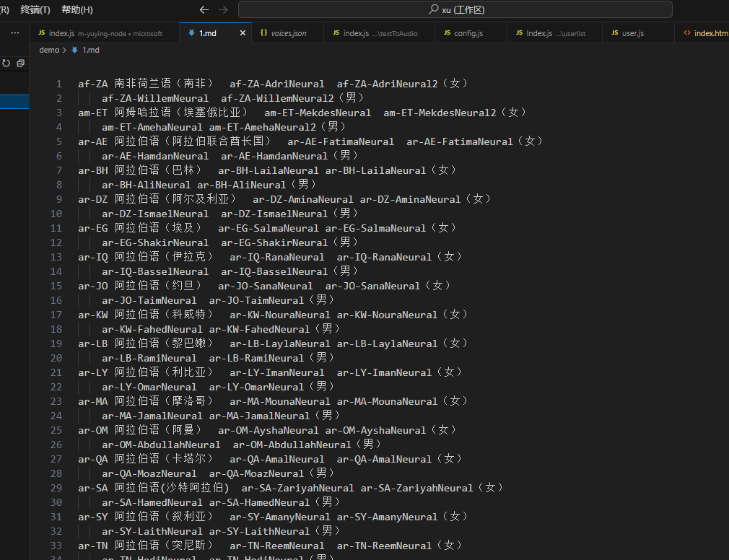Click text 阿拉伯语（卡塔尔）
Screen dimensions: 729x560
tap(164, 459)
